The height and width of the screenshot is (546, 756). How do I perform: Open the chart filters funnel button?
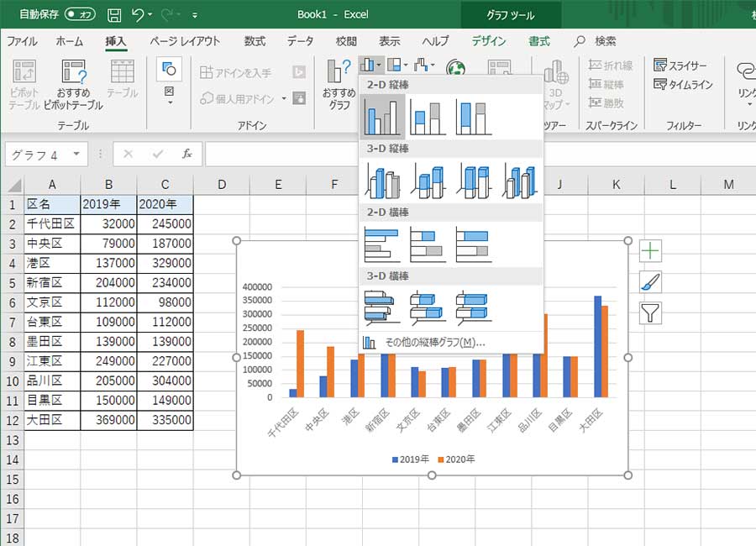[650, 313]
